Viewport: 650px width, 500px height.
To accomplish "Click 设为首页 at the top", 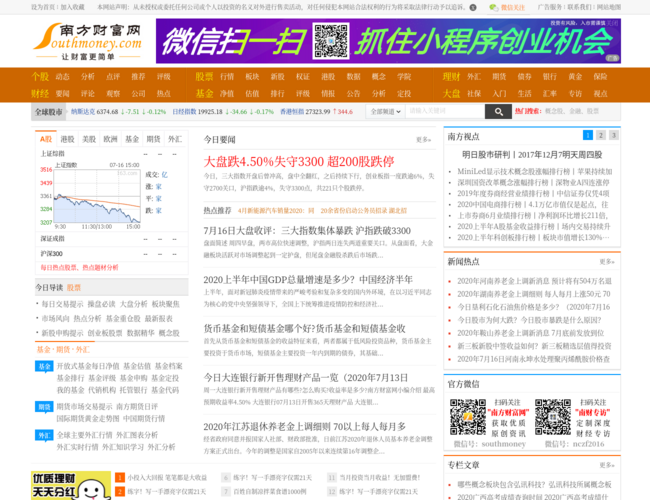I will [x=44, y=7].
